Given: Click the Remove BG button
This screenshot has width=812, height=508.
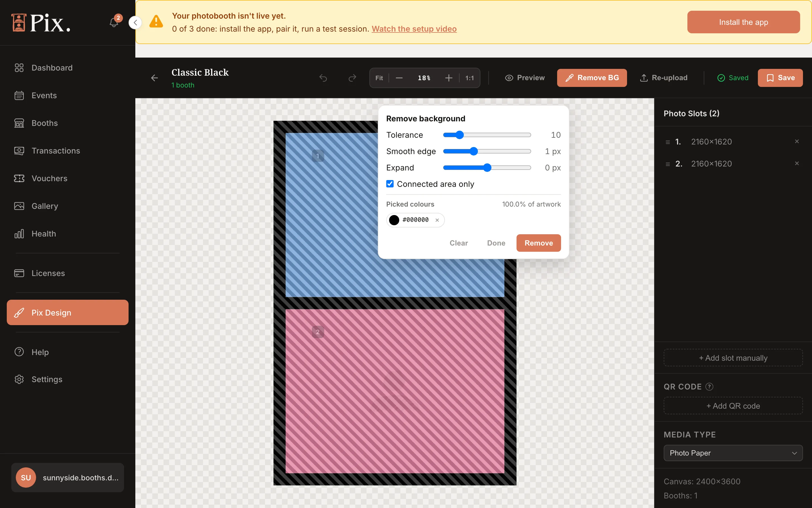Looking at the screenshot, I should [592, 78].
